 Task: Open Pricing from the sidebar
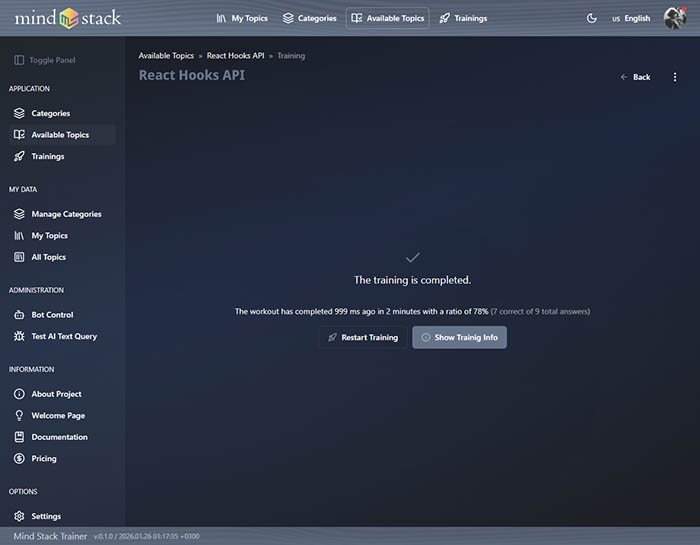click(43, 458)
